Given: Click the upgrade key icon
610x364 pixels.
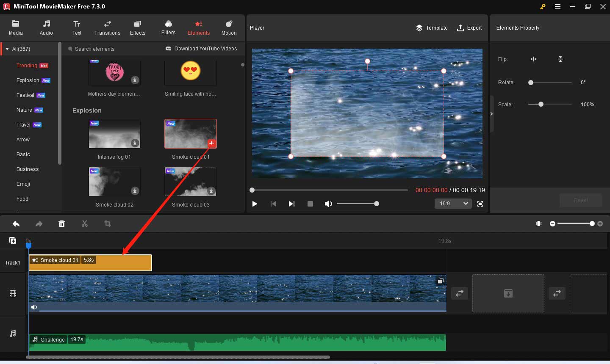Looking at the screenshot, I should click(x=542, y=7).
